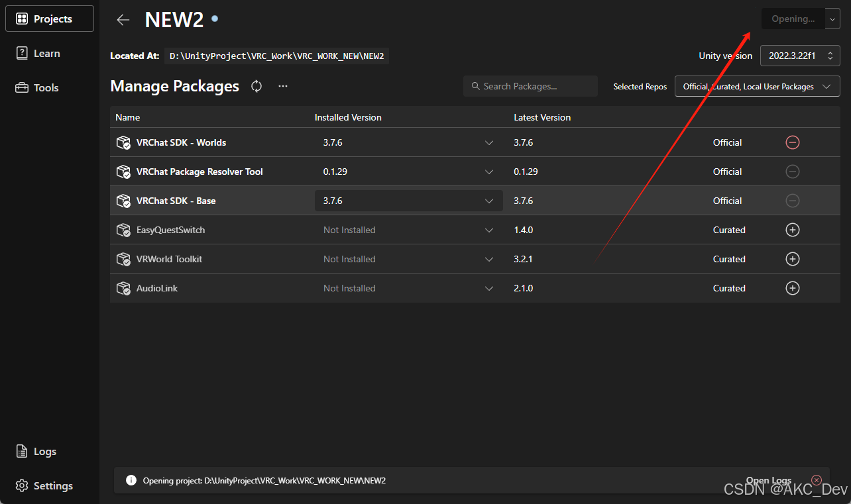Click the refresh packages icon
Image resolution: width=851 pixels, height=504 pixels.
coord(256,86)
